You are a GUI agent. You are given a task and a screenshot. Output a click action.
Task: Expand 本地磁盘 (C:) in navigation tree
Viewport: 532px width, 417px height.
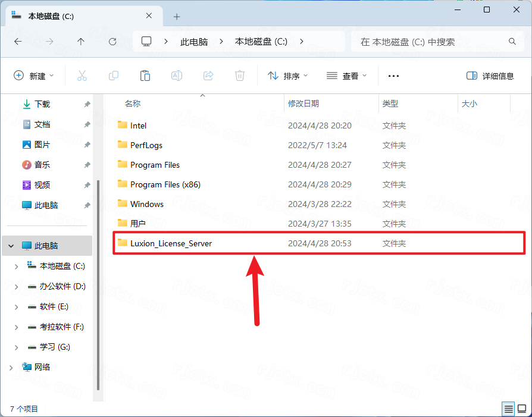16,266
